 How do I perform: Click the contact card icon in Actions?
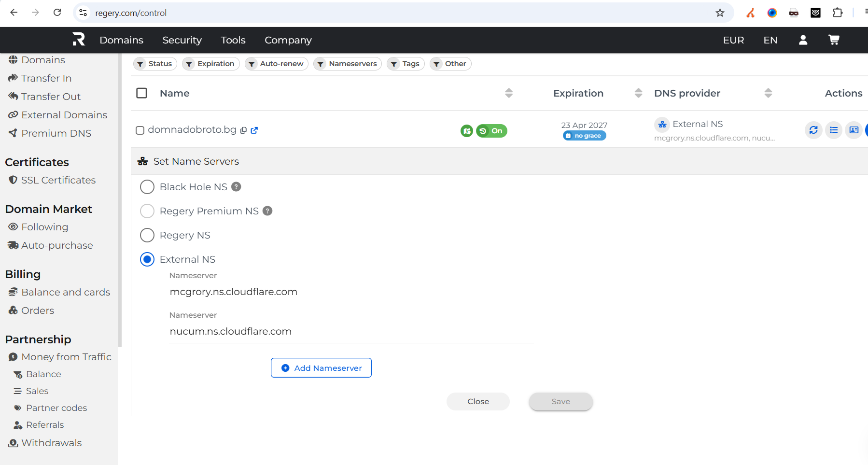(854, 130)
